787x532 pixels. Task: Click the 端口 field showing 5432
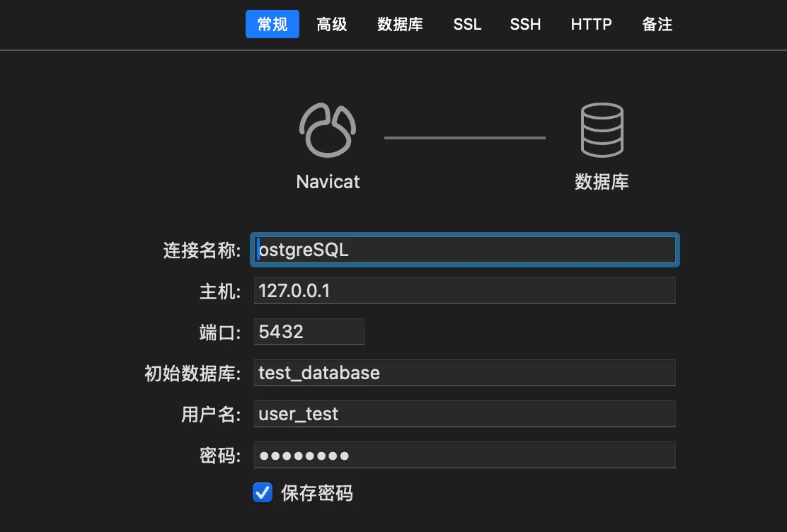click(309, 332)
